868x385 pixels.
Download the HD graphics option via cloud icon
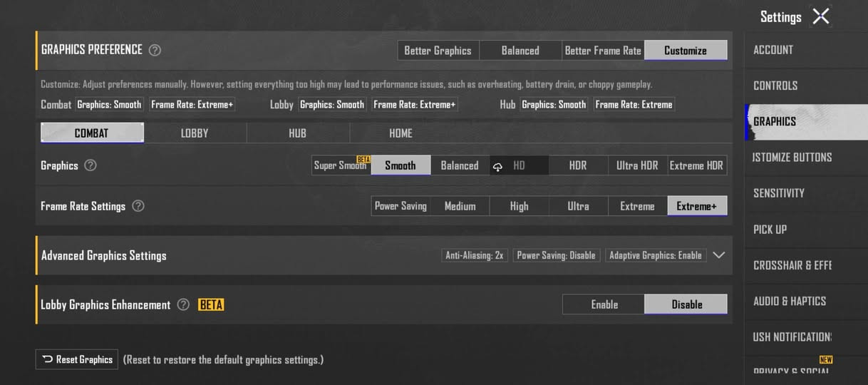[498, 166]
